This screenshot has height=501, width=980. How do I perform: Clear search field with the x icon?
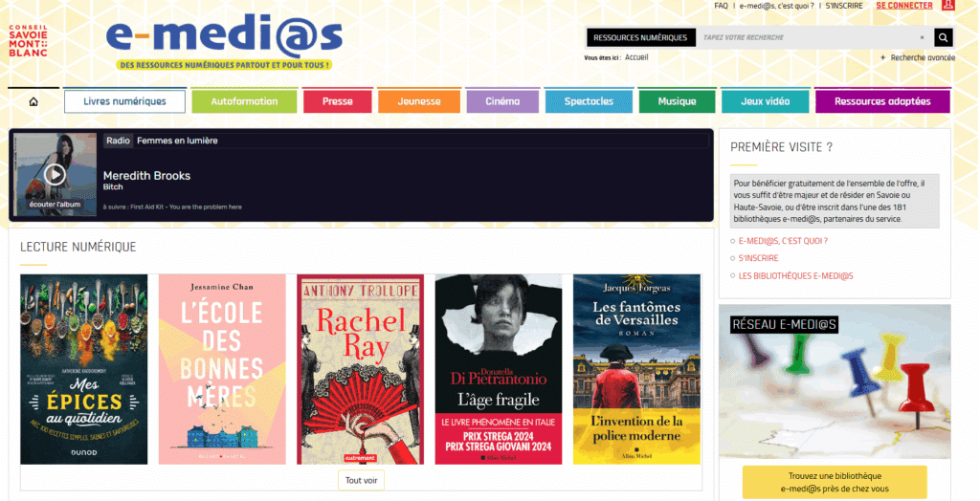[x=922, y=37]
